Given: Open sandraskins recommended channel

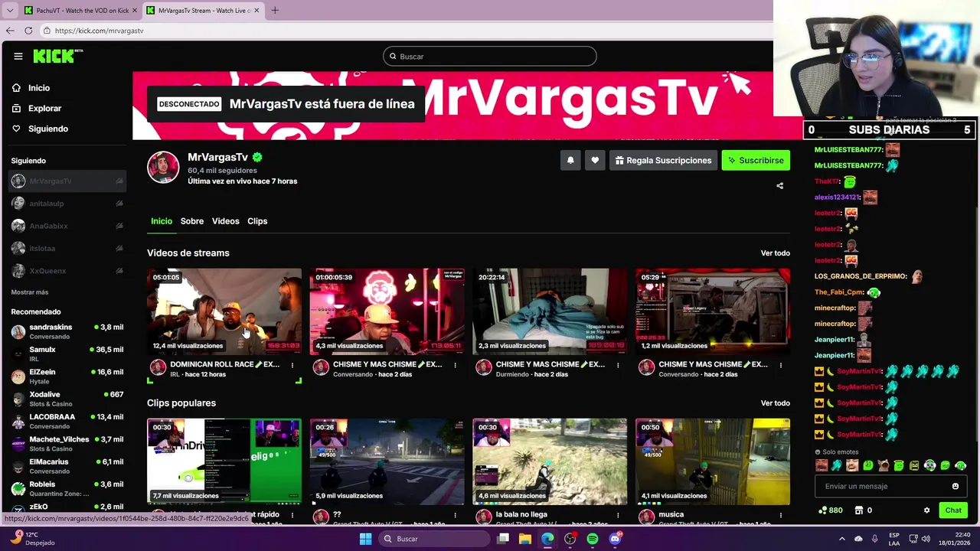Looking at the screenshot, I should pyautogui.click(x=67, y=331).
